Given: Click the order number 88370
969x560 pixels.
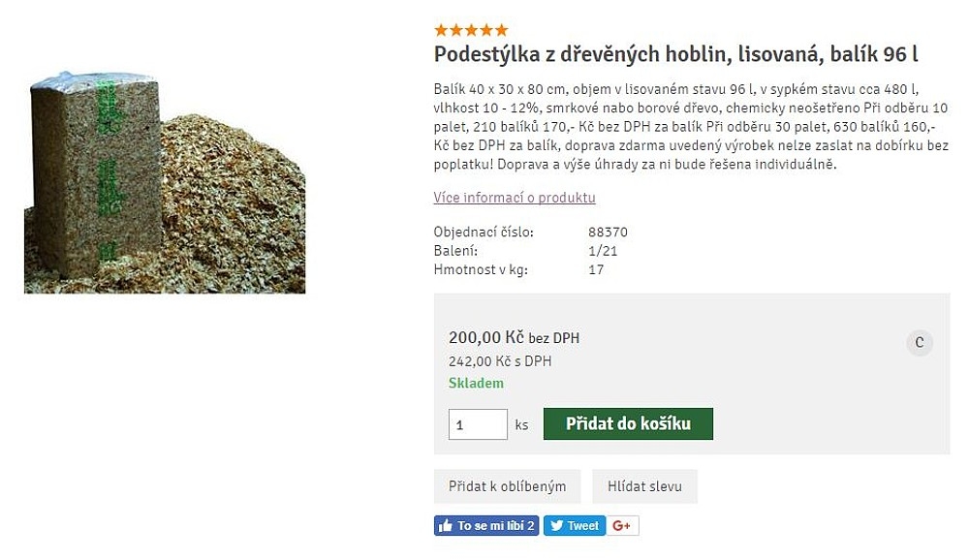Looking at the screenshot, I should pos(608,233).
